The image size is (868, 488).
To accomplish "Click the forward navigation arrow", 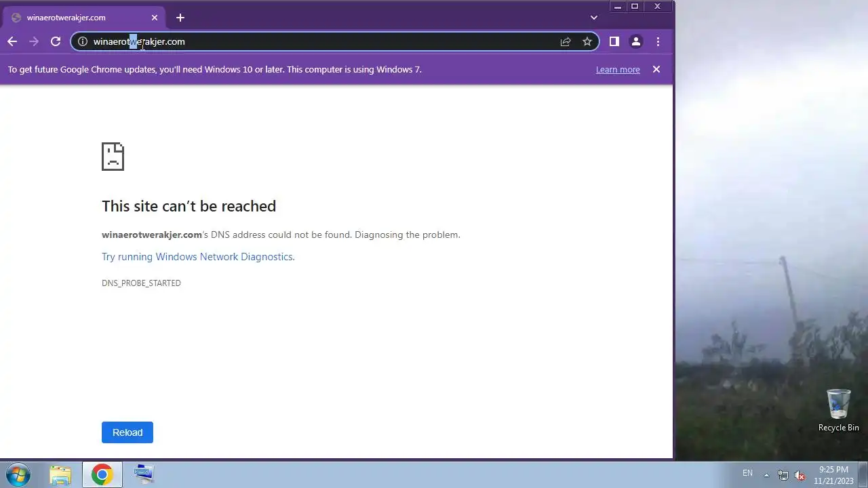I will [x=34, y=41].
